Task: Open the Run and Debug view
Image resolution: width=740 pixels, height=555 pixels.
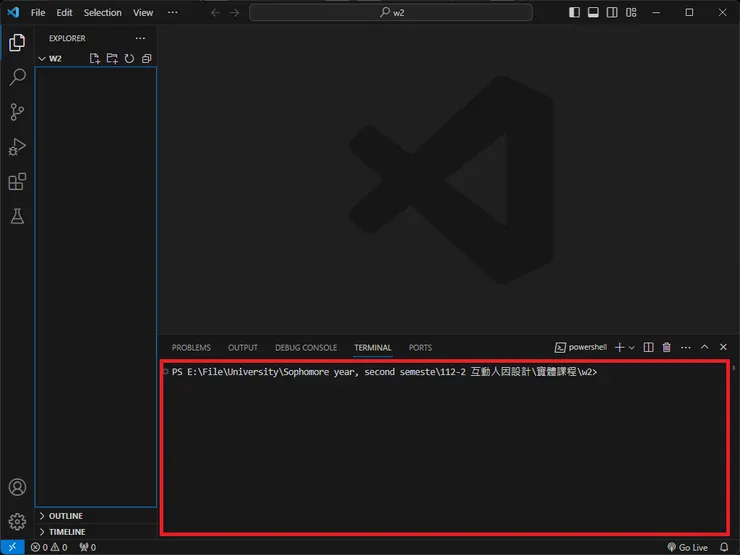Action: click(17, 147)
